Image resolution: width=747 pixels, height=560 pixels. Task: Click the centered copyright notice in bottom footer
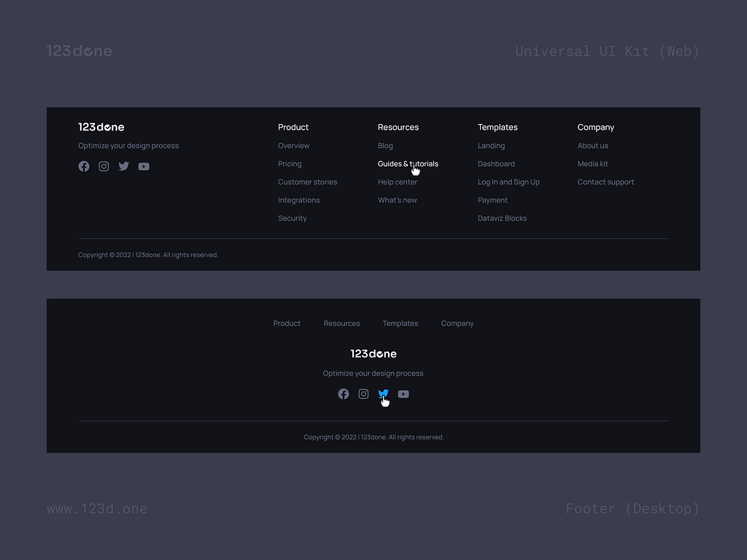point(373,437)
